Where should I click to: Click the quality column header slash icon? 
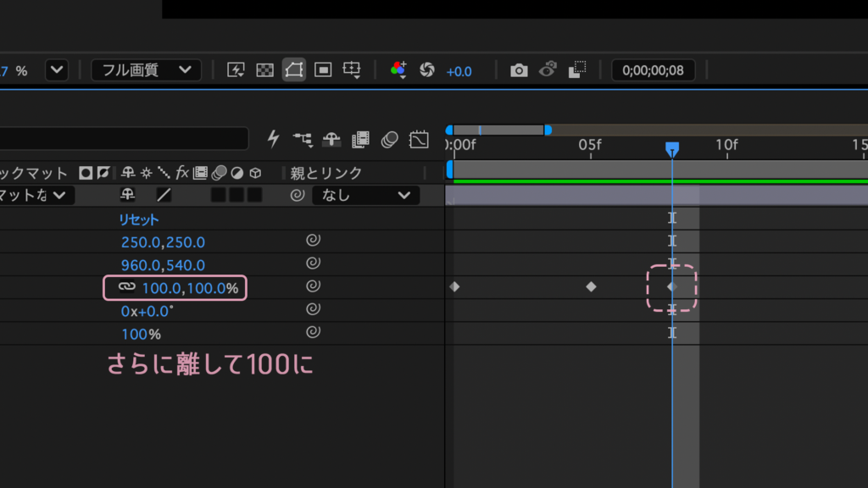tap(164, 173)
